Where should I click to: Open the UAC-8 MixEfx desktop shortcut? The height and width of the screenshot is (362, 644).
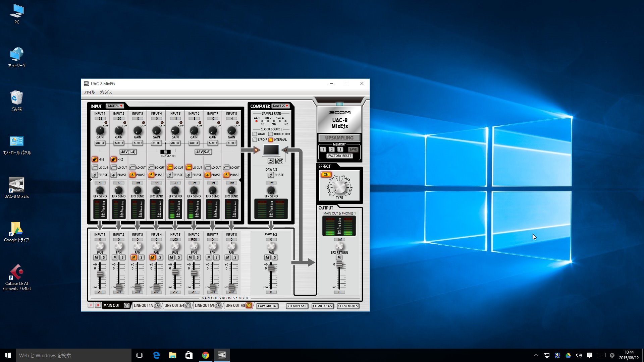click(x=16, y=188)
